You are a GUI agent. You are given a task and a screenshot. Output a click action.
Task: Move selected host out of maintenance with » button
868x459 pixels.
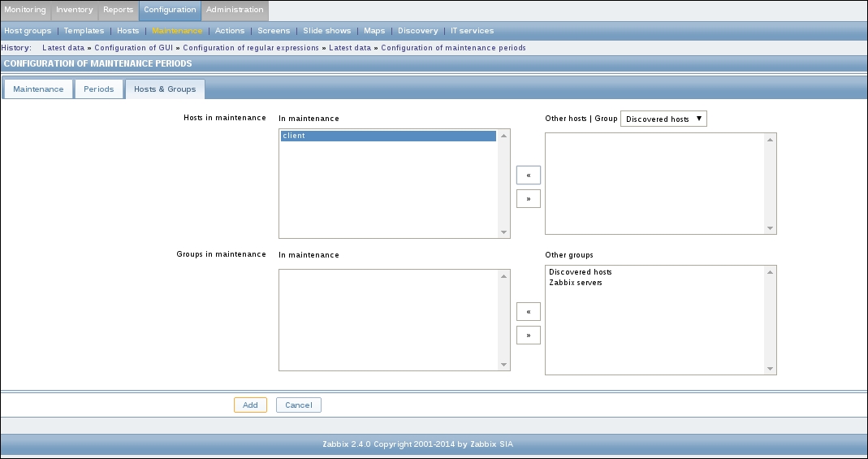tap(528, 198)
